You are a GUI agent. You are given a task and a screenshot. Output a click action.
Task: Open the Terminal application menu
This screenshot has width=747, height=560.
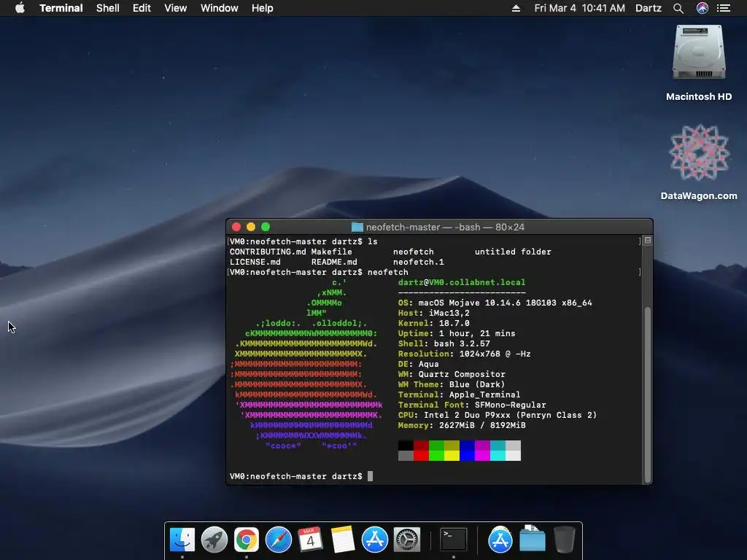coord(61,8)
